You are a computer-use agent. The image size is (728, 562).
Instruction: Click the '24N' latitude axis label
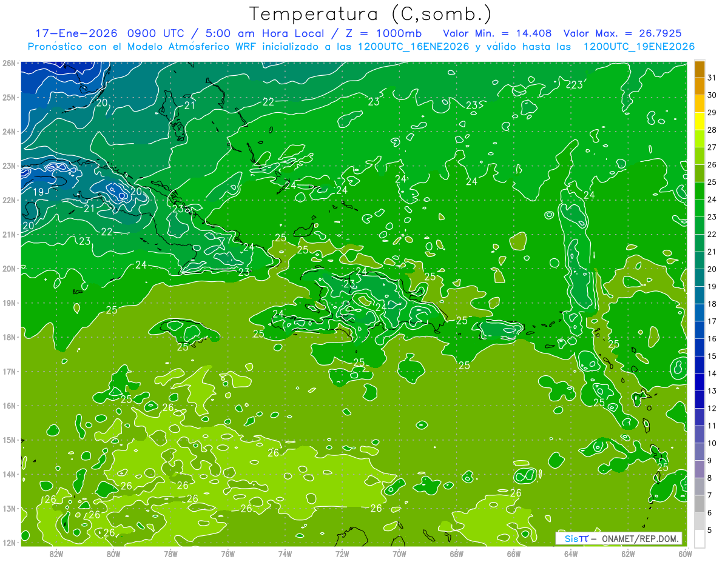tap(8, 132)
